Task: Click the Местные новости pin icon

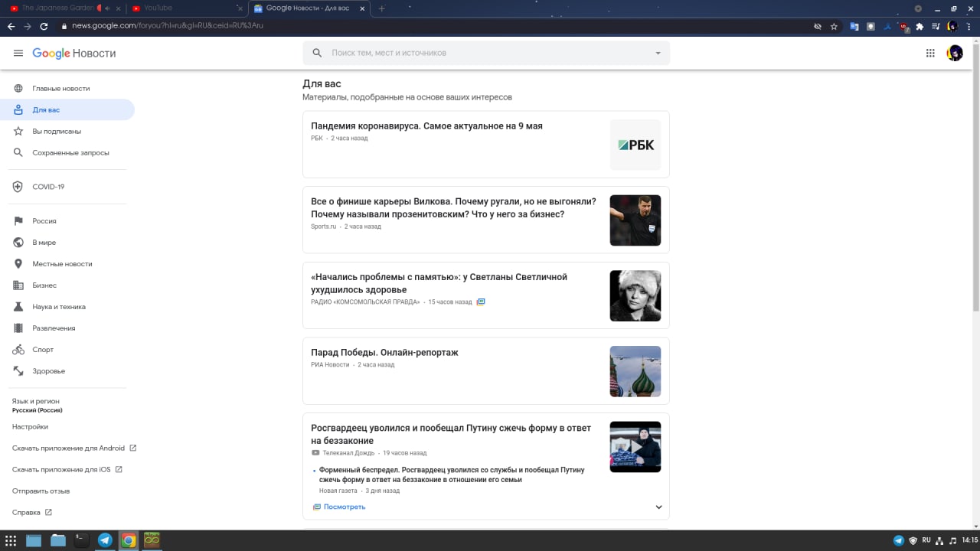Action: click(18, 263)
